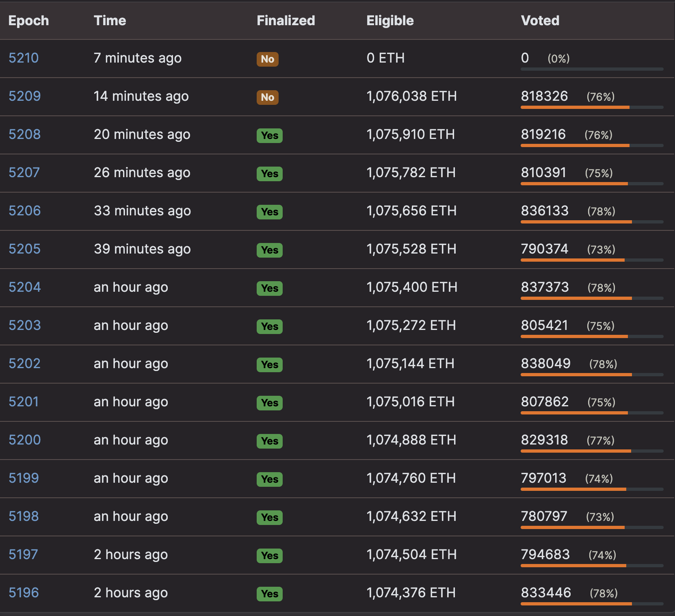This screenshot has height=616, width=675.
Task: Click the No badge for epoch 5210
Action: coord(268,59)
